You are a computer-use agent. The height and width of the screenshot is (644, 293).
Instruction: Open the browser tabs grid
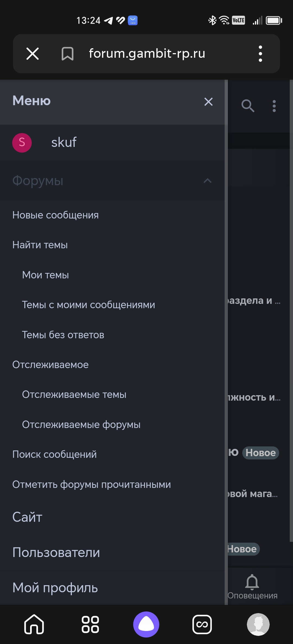click(90, 624)
